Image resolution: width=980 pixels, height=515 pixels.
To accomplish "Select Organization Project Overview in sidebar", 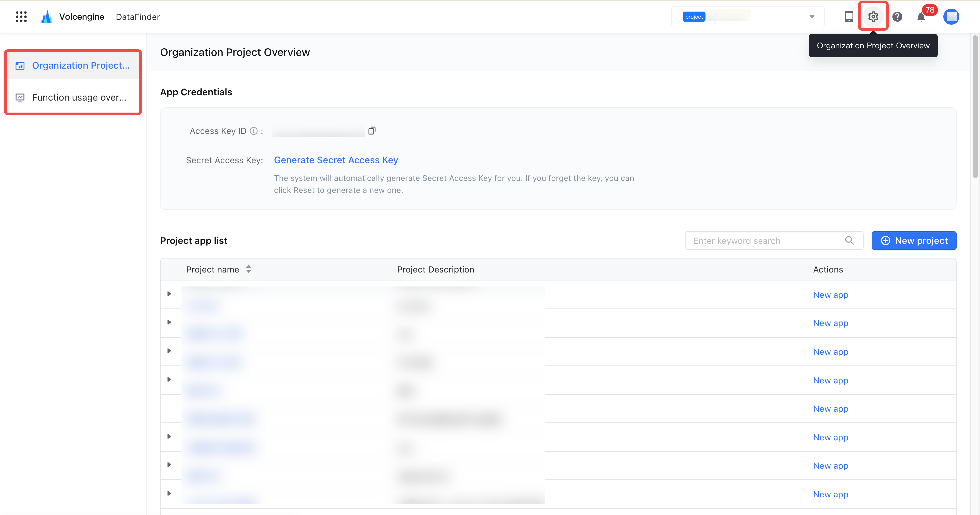I will pyautogui.click(x=73, y=65).
